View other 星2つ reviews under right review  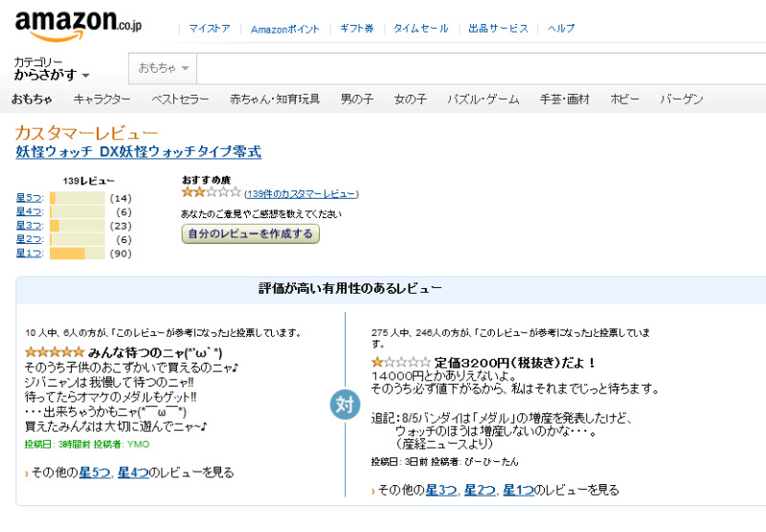pyautogui.click(x=480, y=490)
